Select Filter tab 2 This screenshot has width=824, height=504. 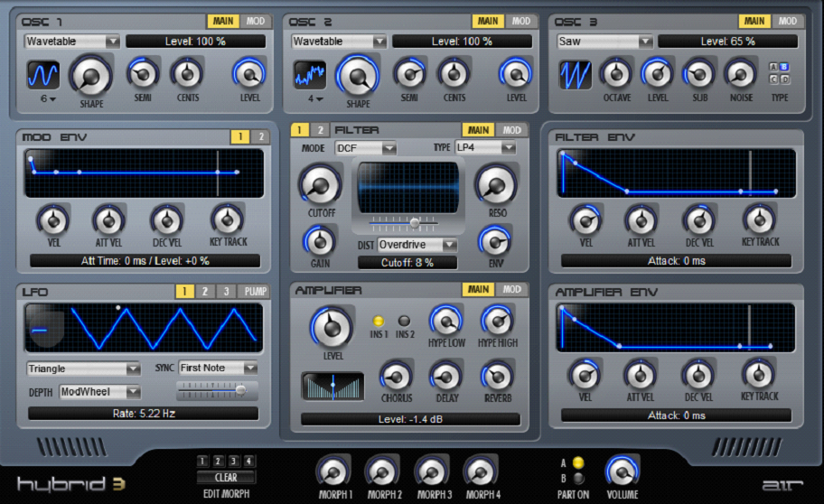[x=320, y=130]
